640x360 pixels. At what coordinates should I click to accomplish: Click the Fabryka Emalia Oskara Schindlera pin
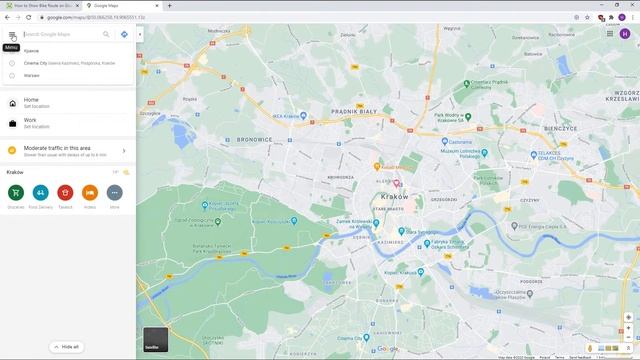tap(427, 243)
